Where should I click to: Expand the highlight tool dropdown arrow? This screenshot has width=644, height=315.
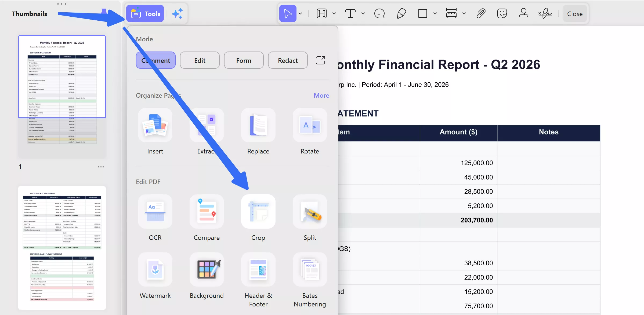point(334,13)
